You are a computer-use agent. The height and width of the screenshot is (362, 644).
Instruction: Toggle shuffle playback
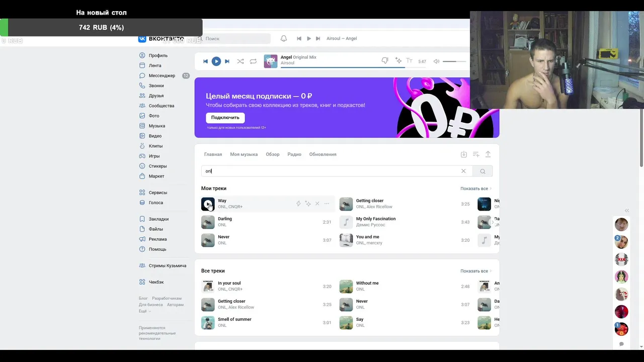tap(240, 61)
